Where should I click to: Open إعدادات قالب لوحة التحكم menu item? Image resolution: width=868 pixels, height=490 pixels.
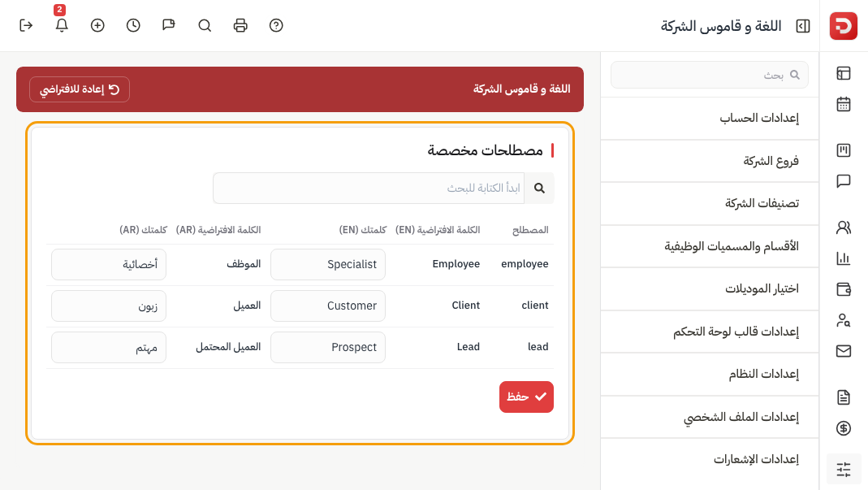tap(709, 332)
